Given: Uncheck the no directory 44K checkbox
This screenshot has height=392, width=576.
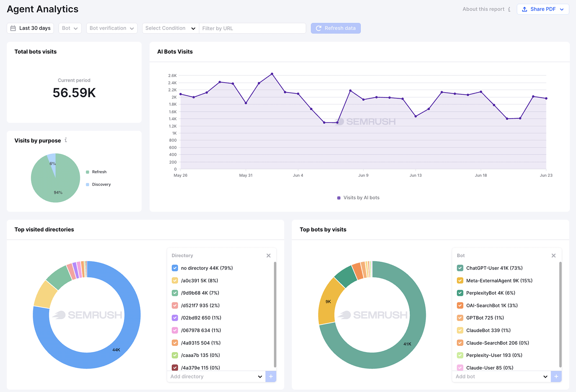Looking at the screenshot, I should pyautogui.click(x=175, y=268).
